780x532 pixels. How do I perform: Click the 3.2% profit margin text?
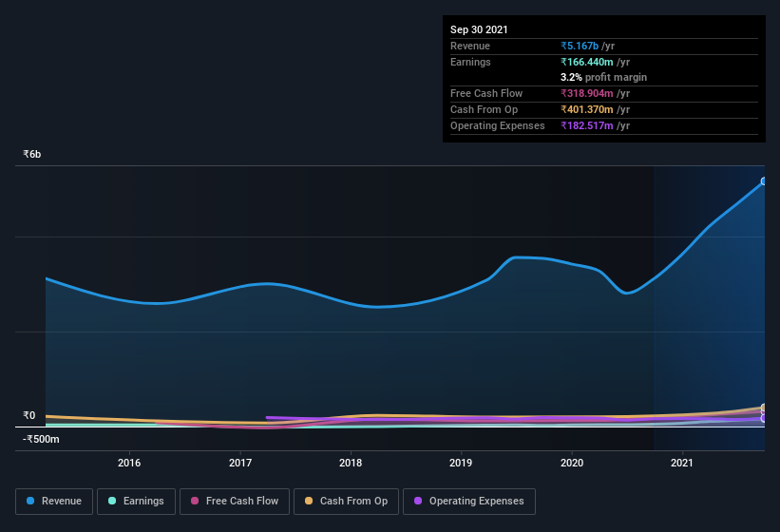tap(603, 78)
